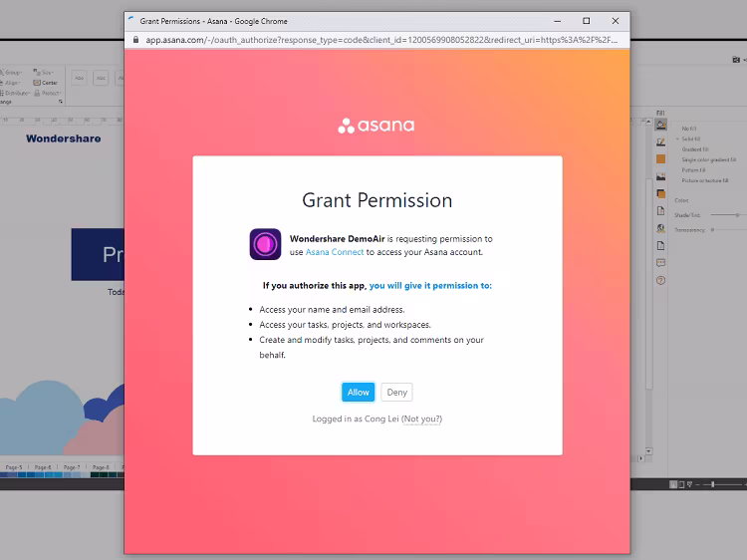The image size is (747, 560).
Task: Open the globe-with-person icon in the side panel
Action: click(x=660, y=228)
